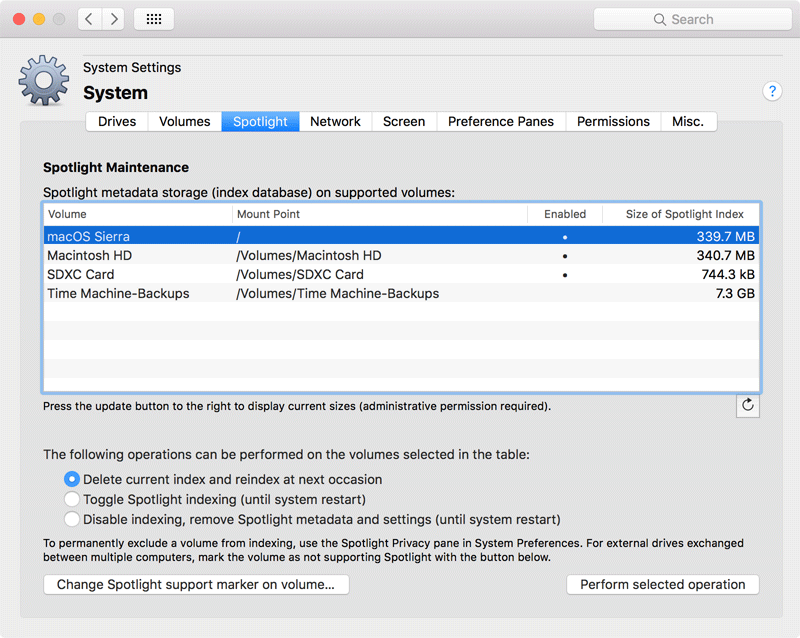The width and height of the screenshot is (800, 638).
Task: Click the back navigation arrow
Action: click(89, 19)
